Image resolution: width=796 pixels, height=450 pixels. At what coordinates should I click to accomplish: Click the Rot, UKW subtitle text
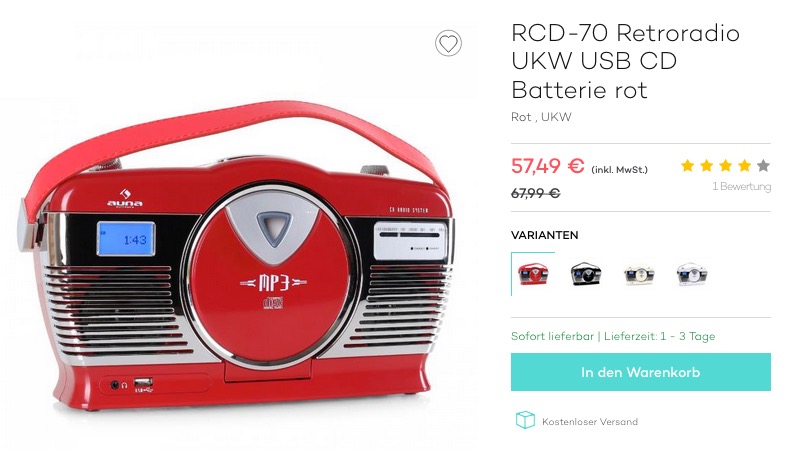click(x=541, y=117)
